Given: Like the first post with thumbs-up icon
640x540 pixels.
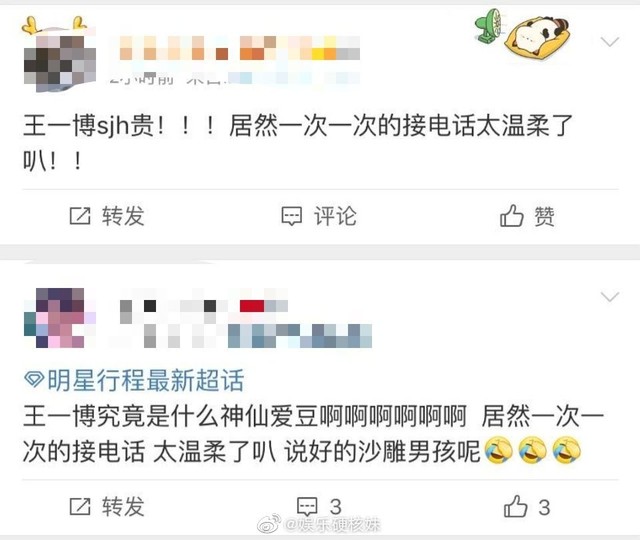Looking at the screenshot, I should [511, 216].
